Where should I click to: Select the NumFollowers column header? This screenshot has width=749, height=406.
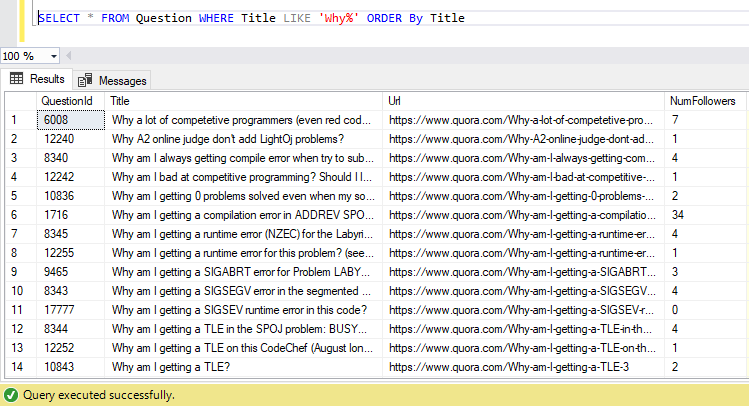[x=705, y=100]
